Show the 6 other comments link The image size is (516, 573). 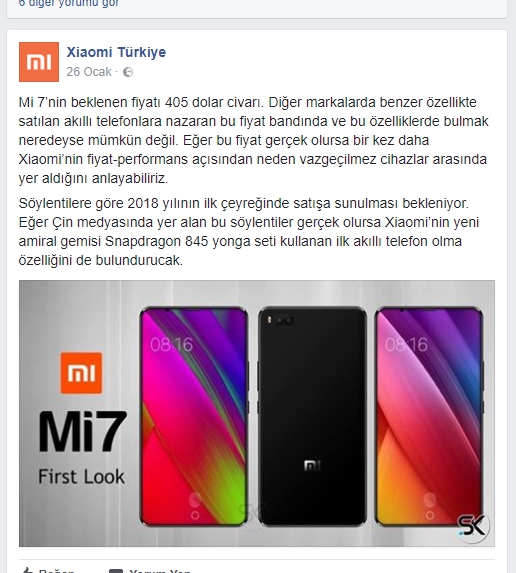pyautogui.click(x=69, y=4)
